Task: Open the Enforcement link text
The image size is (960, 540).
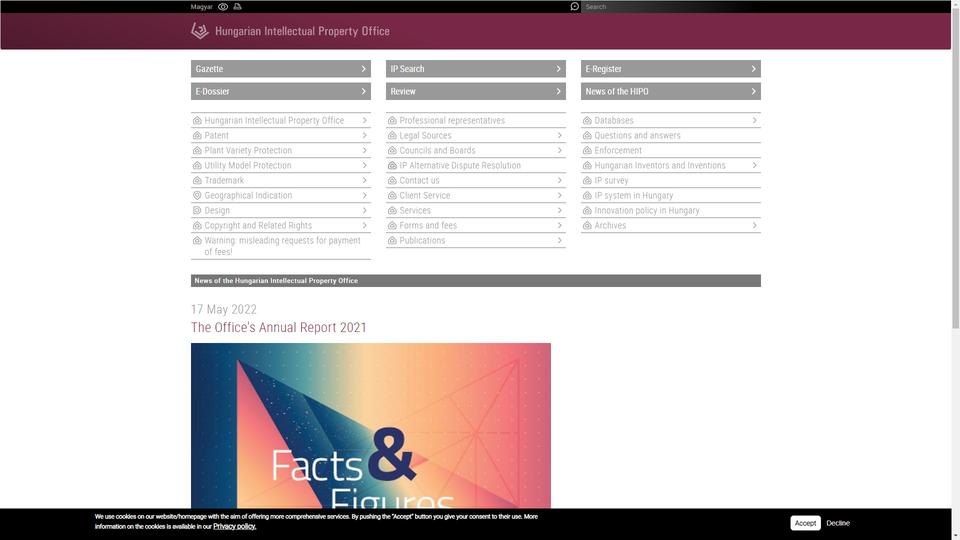Action: 618,151
